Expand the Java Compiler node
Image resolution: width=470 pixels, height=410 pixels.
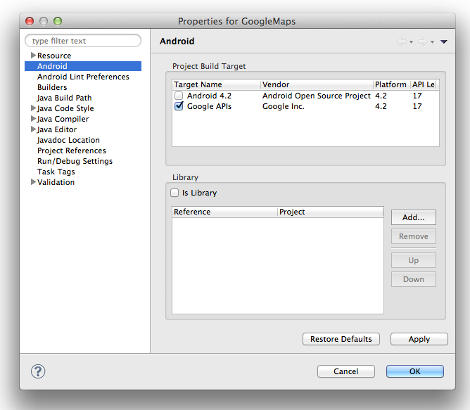pos(33,119)
